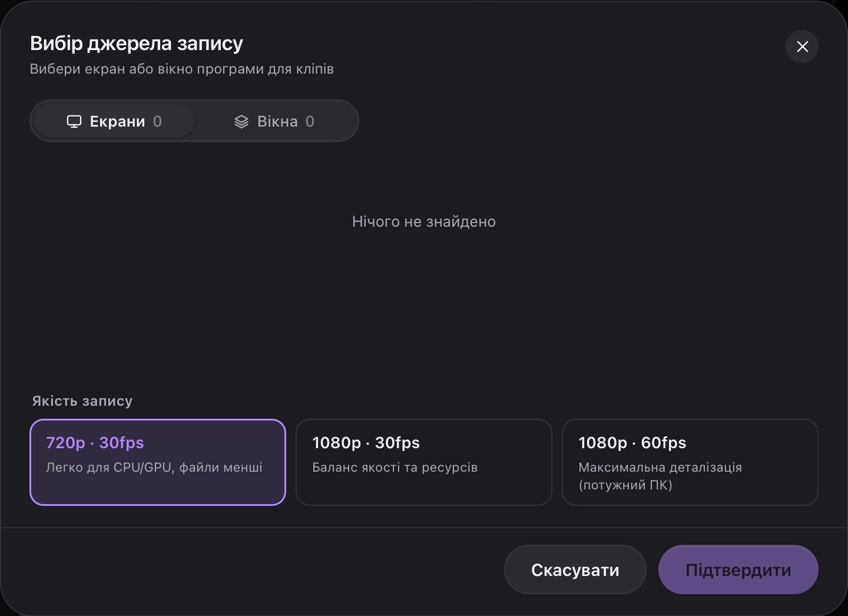848x616 pixels.
Task: Click the Якість запису section label
Action: tap(82, 401)
